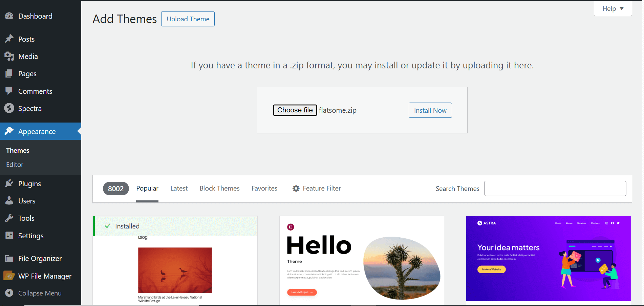Click the Installed checkmark icon

click(x=107, y=226)
